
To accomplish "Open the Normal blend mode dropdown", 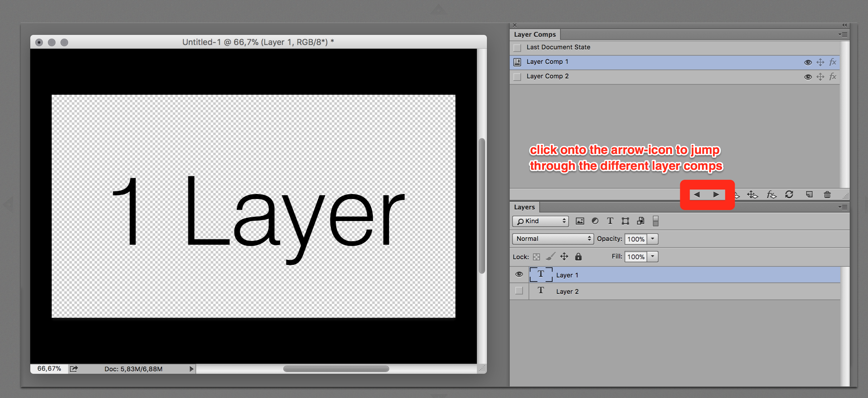I will click(553, 239).
